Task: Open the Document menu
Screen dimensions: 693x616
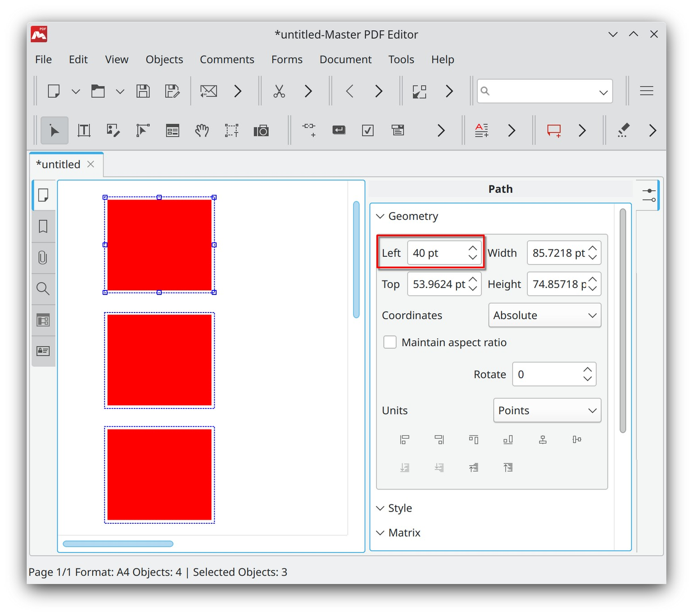Action: click(x=345, y=59)
